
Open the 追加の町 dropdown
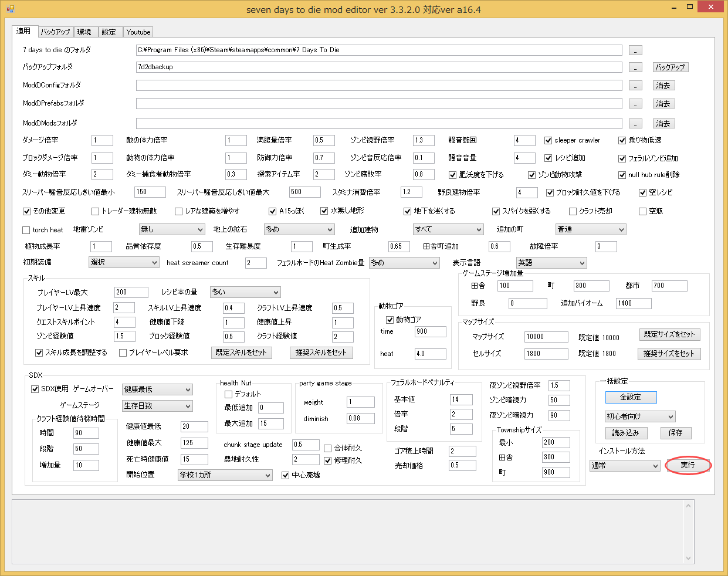591,229
